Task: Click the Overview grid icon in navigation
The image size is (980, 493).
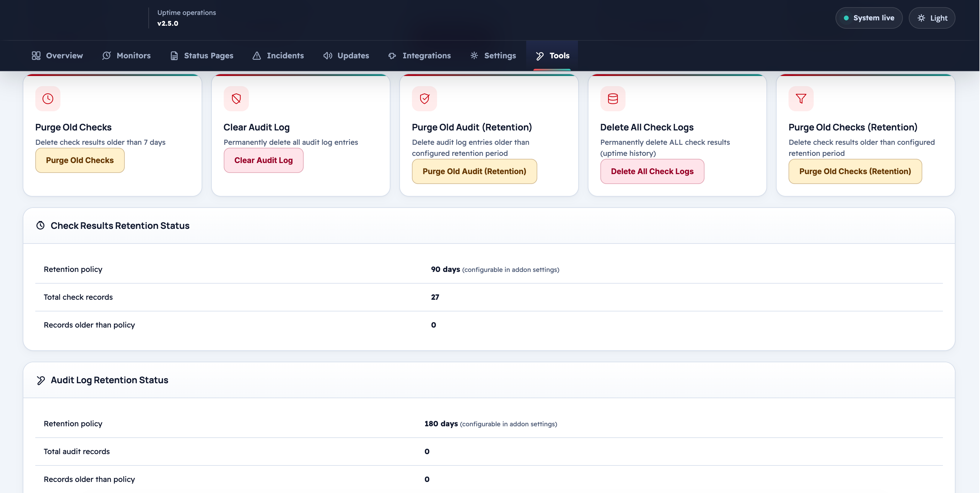Action: [x=36, y=56]
